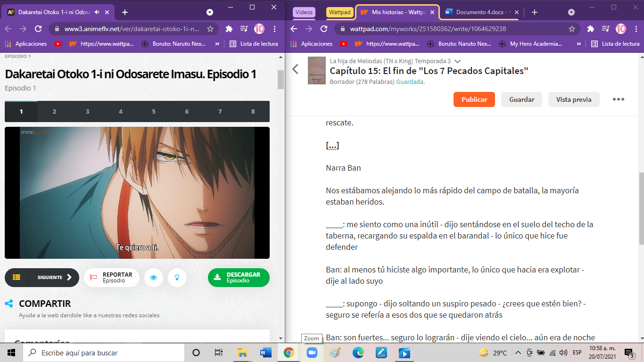644x362 pixels.
Task: Open Aplicaciones in the Wattpad window bookmarks bar
Action: pyautogui.click(x=310, y=44)
